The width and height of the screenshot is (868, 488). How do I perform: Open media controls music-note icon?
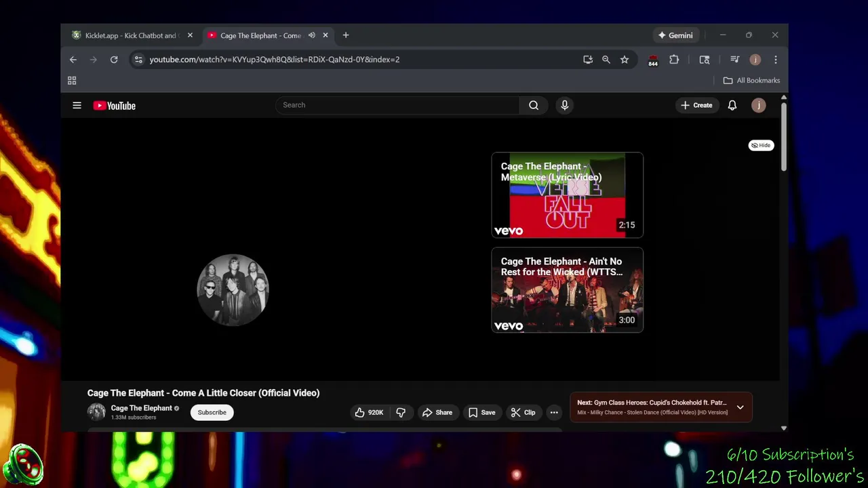[734, 60]
